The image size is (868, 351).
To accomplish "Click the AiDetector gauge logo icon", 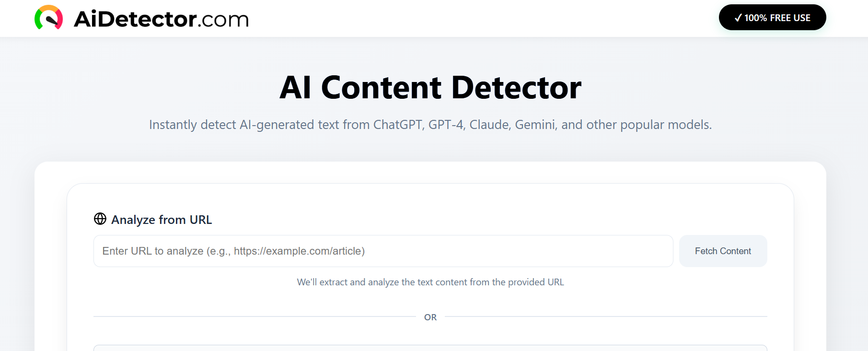I will click(x=48, y=18).
